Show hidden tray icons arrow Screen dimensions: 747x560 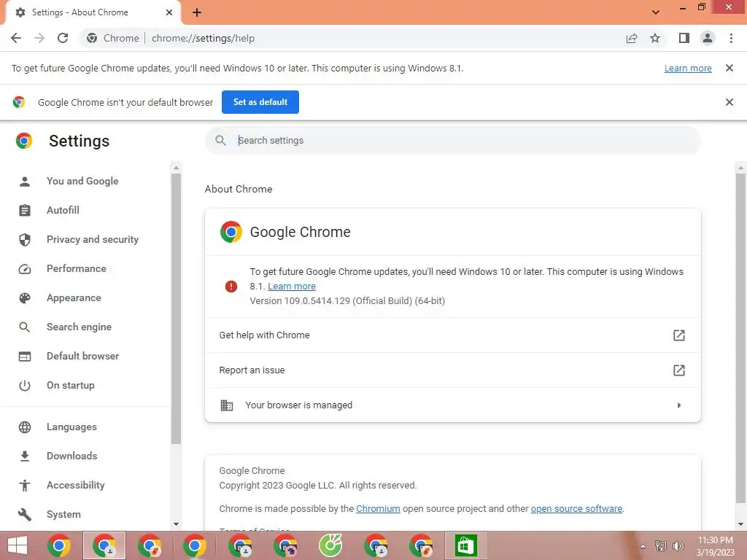coord(643,546)
